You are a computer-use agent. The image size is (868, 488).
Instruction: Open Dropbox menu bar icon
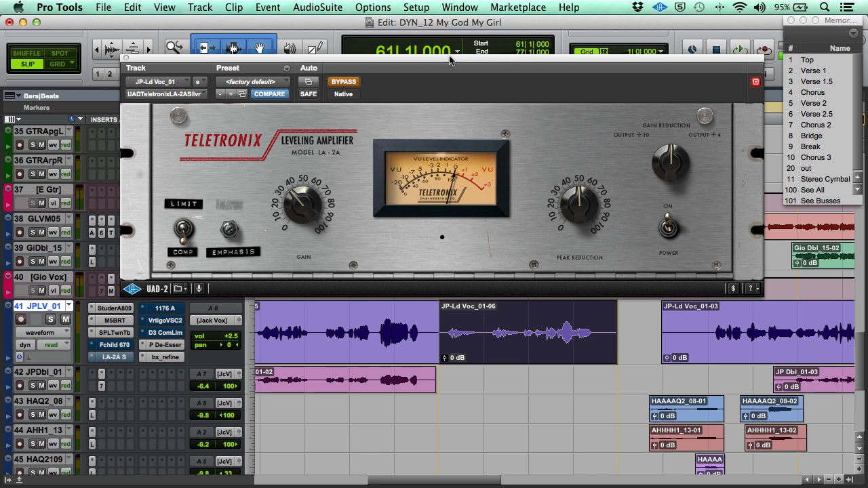pos(637,7)
